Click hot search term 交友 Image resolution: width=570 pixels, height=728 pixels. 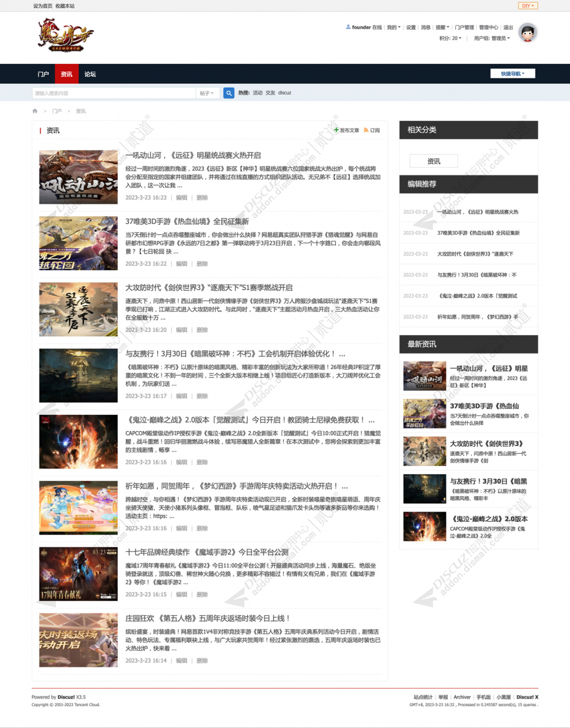click(x=270, y=93)
